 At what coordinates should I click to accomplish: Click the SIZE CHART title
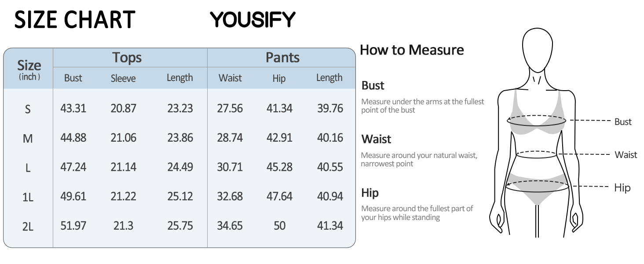coord(75,20)
